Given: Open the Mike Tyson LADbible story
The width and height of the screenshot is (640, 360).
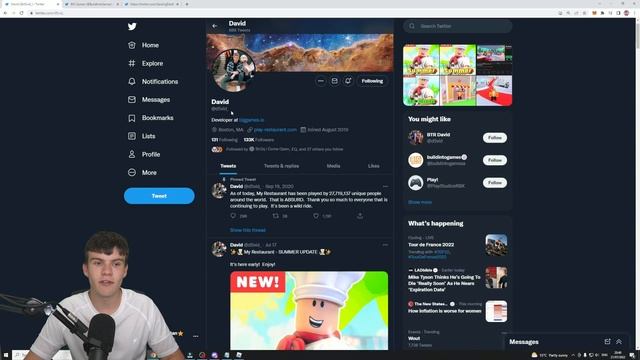Looking at the screenshot, I should point(444,283).
